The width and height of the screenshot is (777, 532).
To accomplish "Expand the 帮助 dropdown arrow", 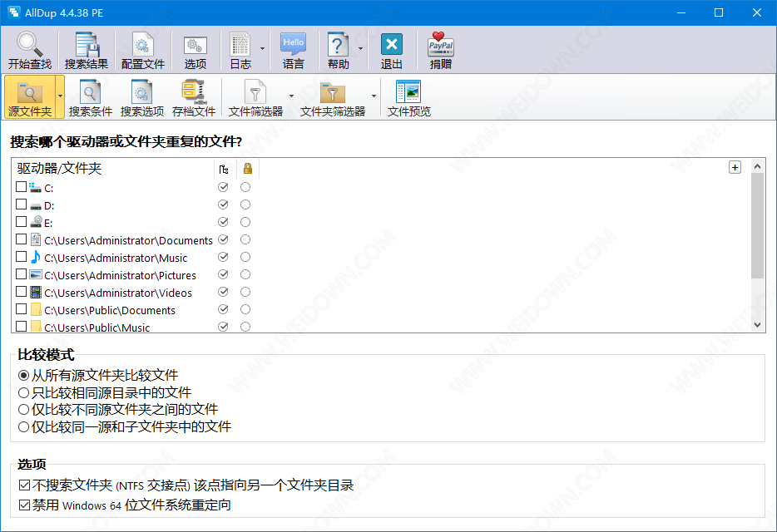I will (360, 49).
